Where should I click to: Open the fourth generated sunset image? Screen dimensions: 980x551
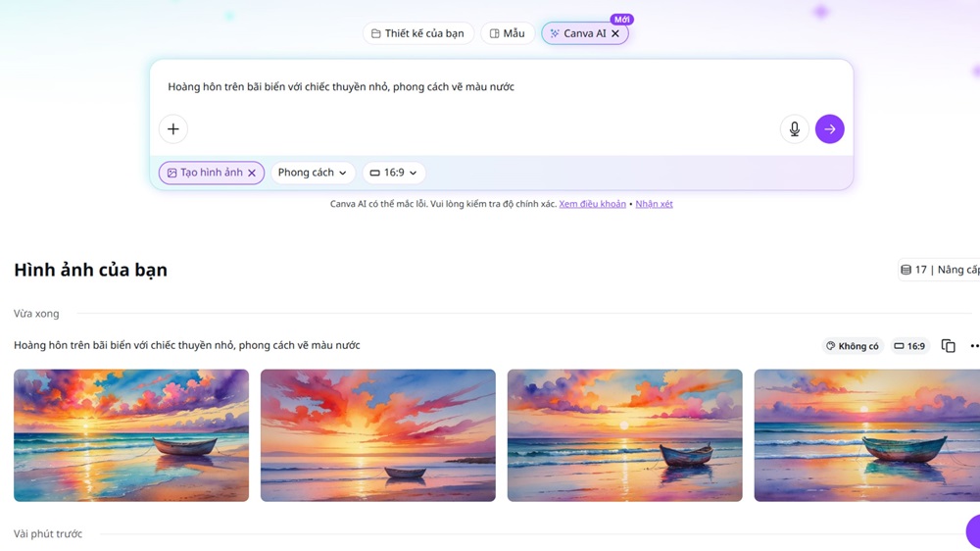coord(867,435)
